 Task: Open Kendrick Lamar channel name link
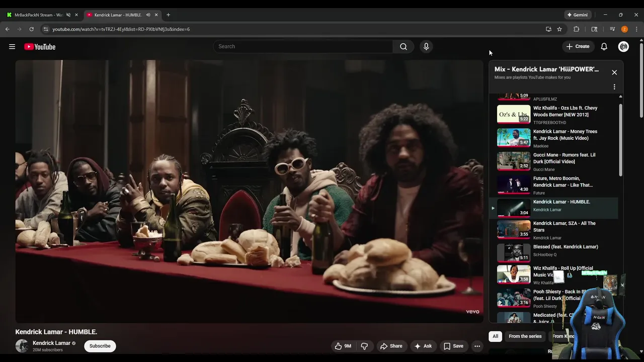click(51, 343)
